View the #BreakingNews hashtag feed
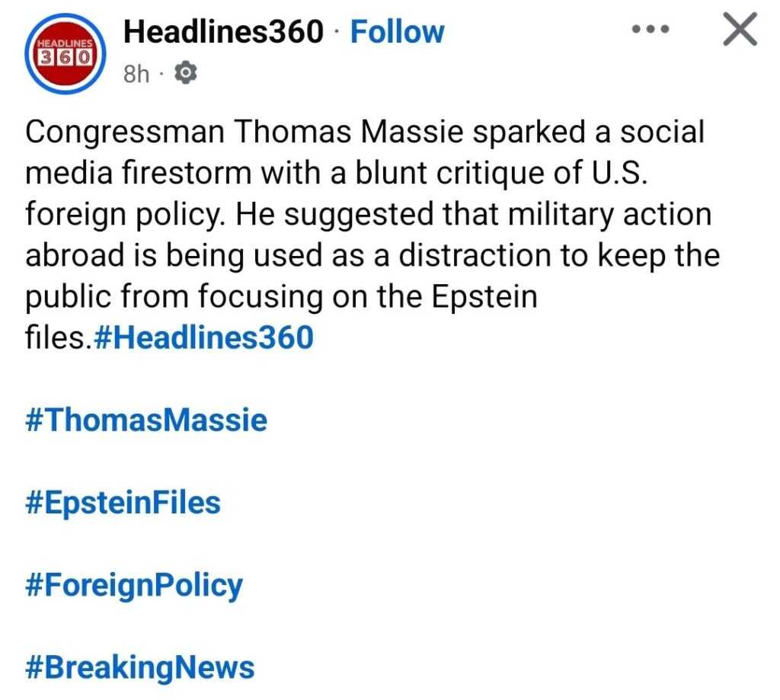The height and width of the screenshot is (700, 780). [x=140, y=667]
